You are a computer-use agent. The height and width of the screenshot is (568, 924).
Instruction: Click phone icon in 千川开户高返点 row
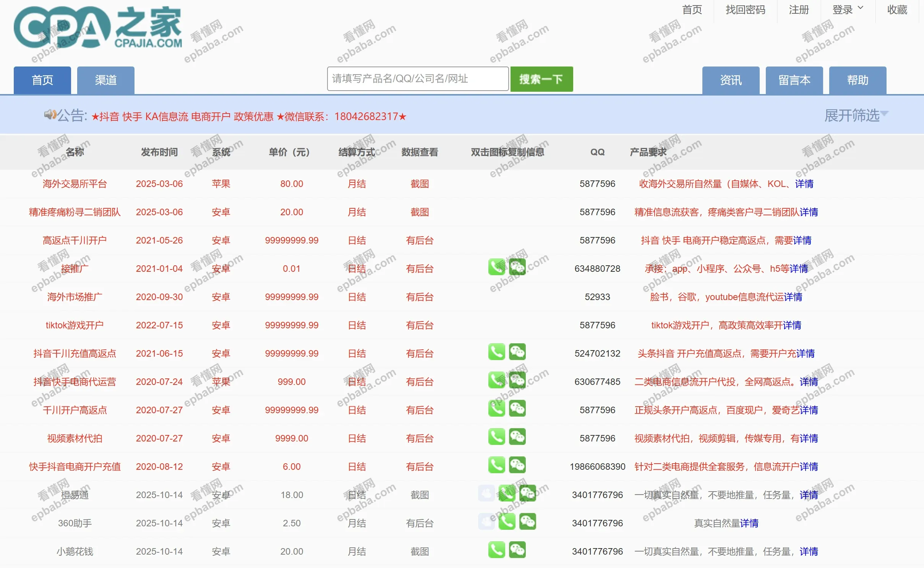(x=496, y=408)
